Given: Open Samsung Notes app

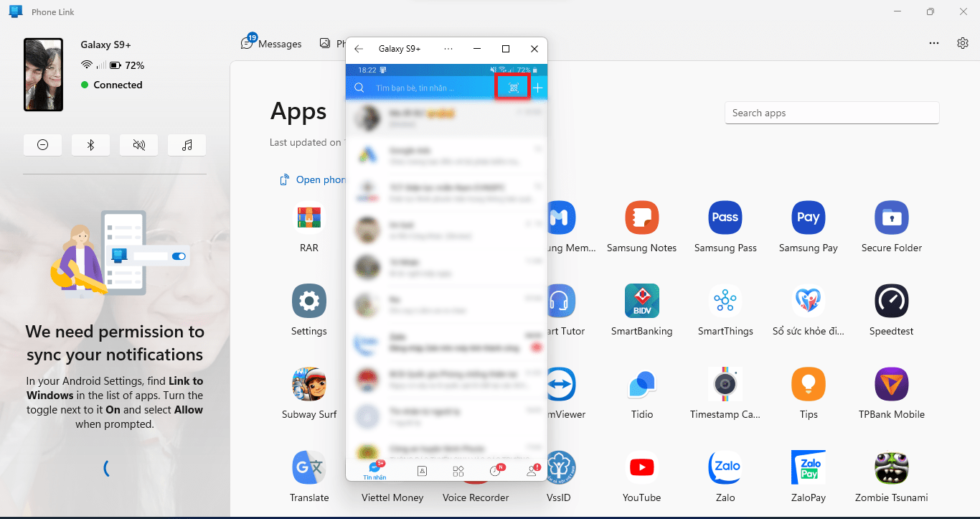Looking at the screenshot, I should [642, 218].
